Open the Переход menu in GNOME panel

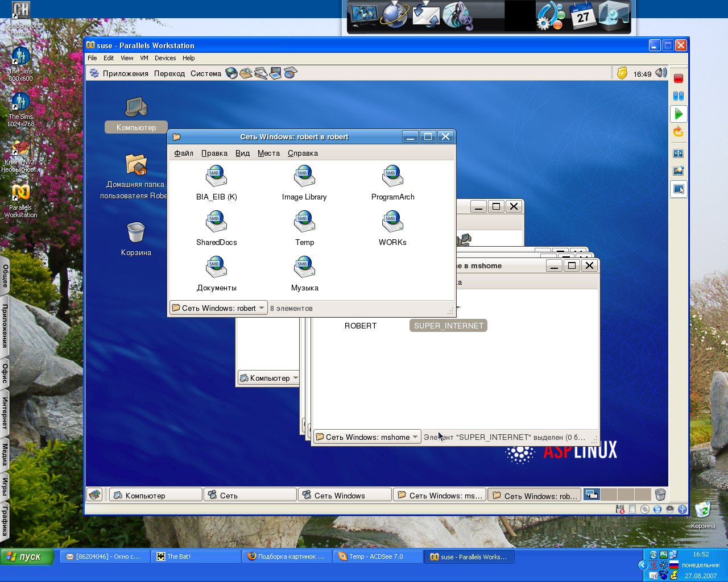169,73
